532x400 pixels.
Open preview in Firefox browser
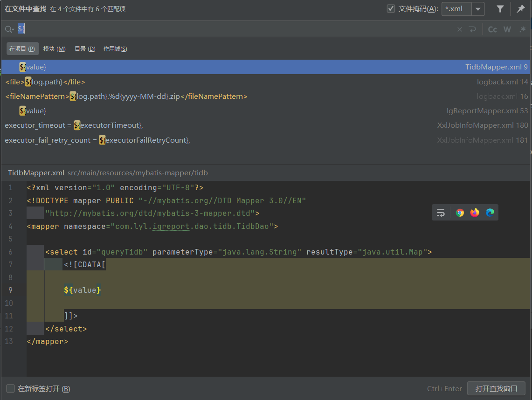click(475, 213)
